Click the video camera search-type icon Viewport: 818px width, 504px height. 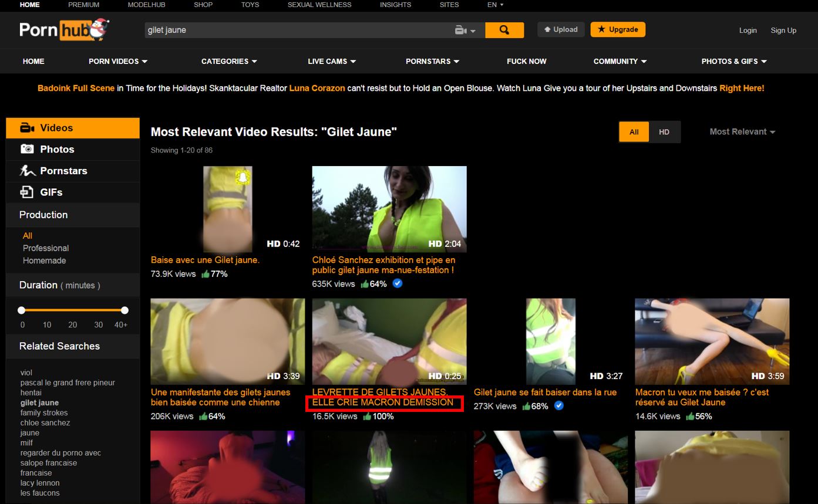coord(461,30)
